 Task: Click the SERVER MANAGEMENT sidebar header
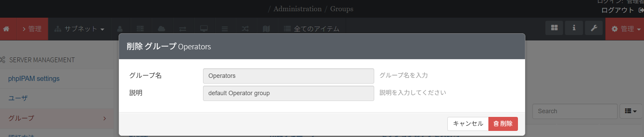(x=42, y=60)
